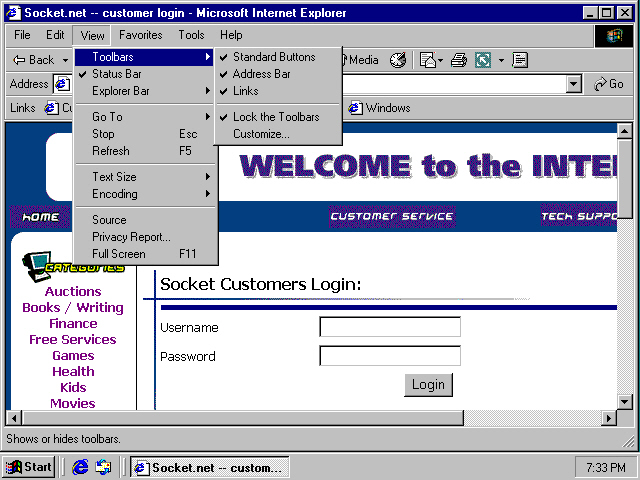Screen dimensions: 640x480
Task: Open the Windows link in the Links bar
Action: 380,108
